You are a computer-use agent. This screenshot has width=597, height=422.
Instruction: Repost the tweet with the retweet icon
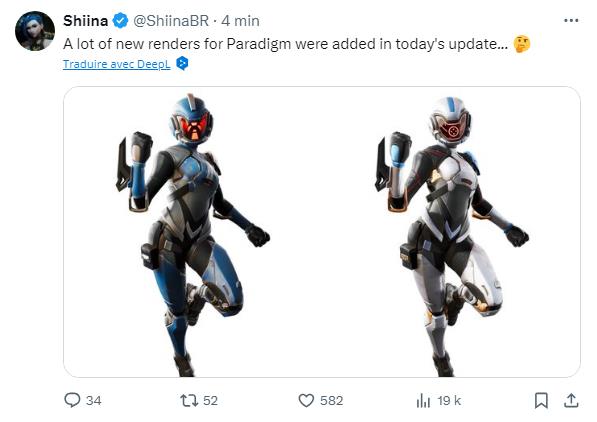(189, 400)
